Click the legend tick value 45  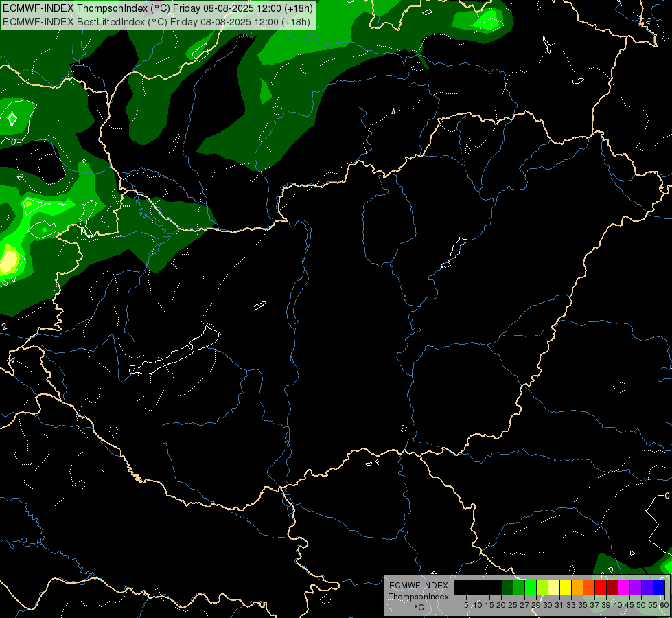pyautogui.click(x=629, y=605)
